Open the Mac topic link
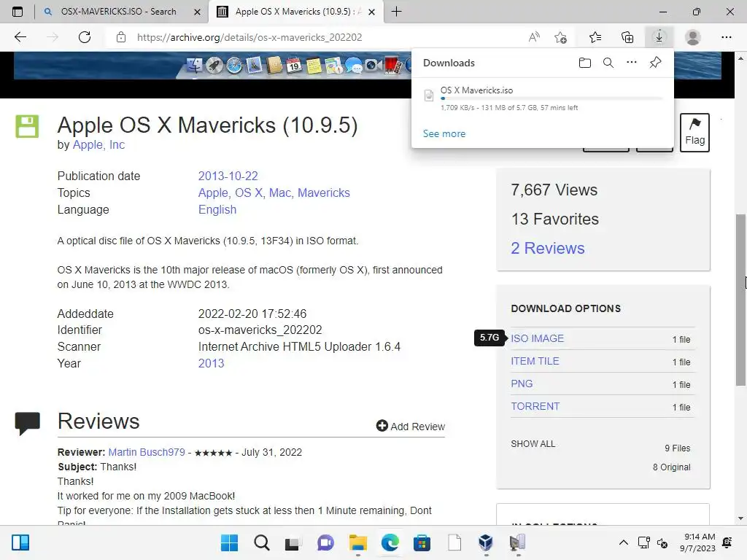This screenshot has width=747, height=560. click(279, 192)
